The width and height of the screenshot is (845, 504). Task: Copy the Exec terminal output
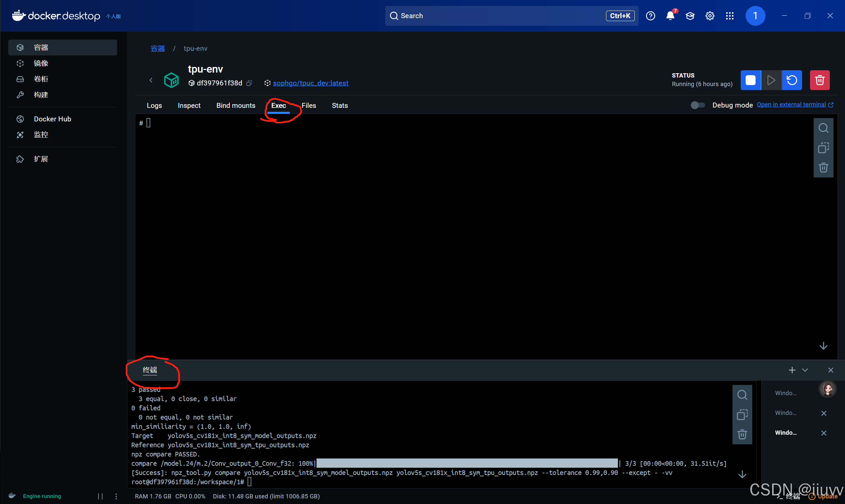tap(823, 148)
